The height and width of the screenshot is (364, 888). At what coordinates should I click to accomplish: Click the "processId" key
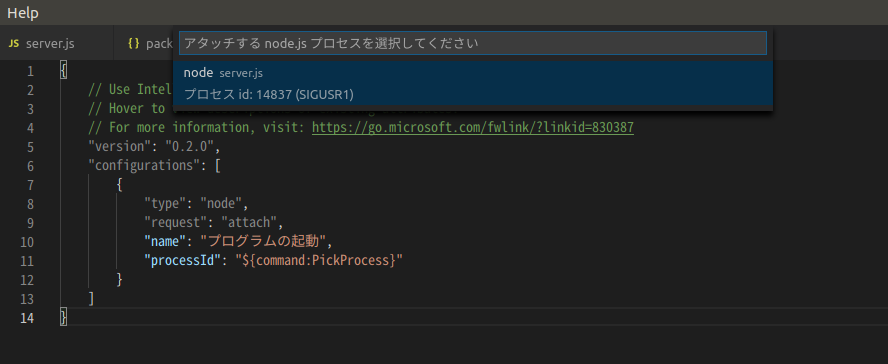click(182, 261)
